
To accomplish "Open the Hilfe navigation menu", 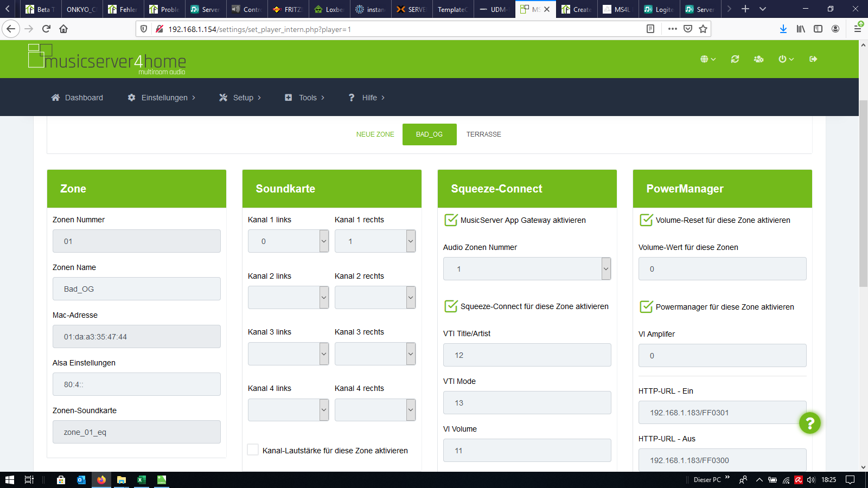I will pos(367,98).
